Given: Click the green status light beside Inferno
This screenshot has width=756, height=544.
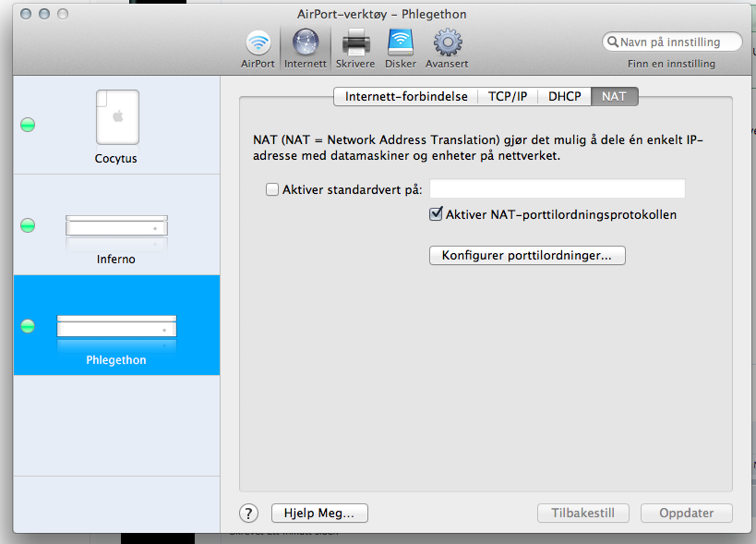Looking at the screenshot, I should pos(28,225).
